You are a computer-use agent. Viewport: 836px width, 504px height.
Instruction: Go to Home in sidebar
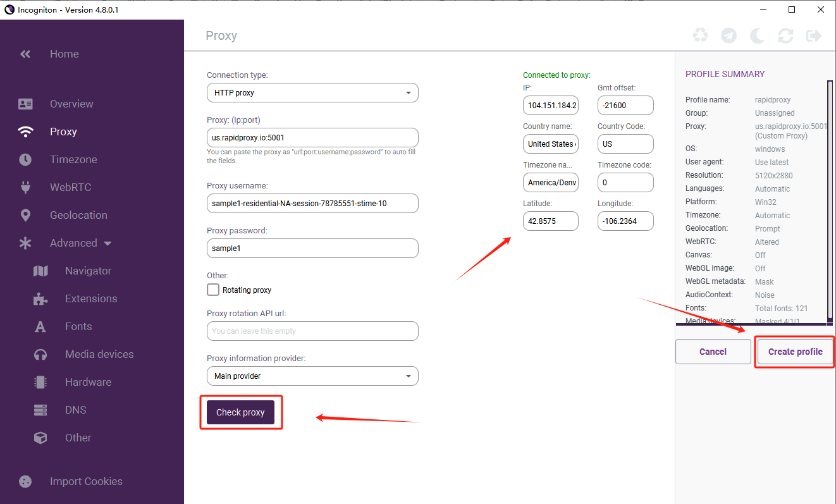pos(65,54)
